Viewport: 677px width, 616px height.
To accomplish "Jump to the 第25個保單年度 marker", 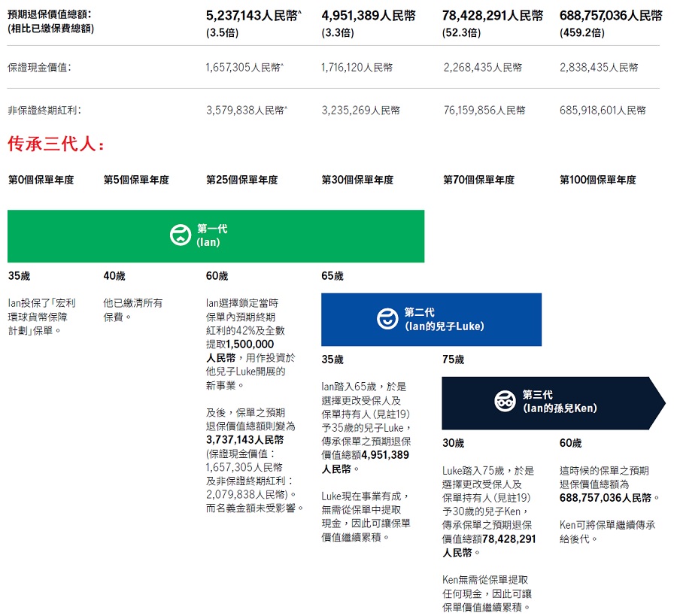I will click(x=241, y=180).
